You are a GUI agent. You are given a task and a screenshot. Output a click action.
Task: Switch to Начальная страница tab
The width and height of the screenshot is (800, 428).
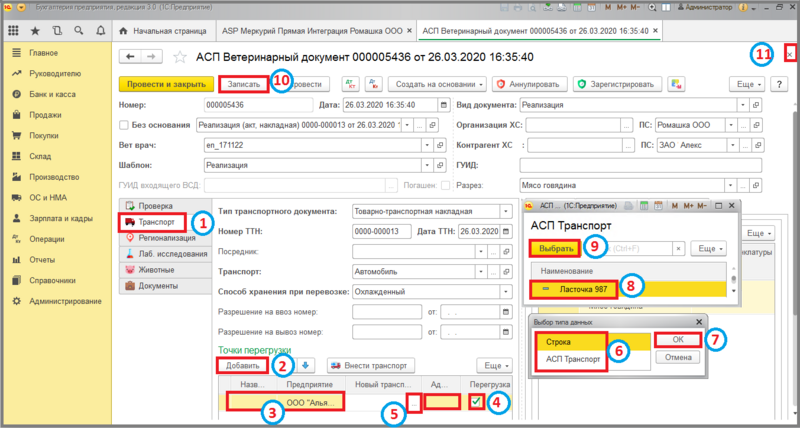[x=163, y=31]
